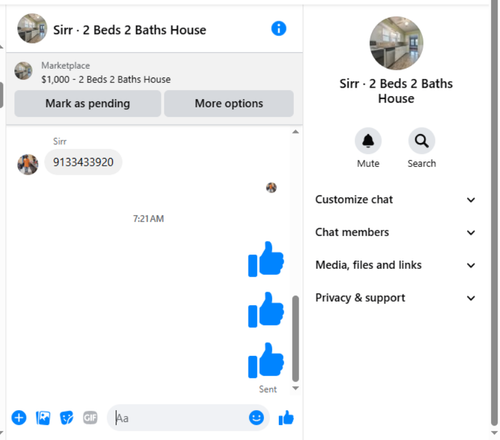The image size is (500, 440).
Task: Click the middle thumbs-up message in the chat
Action: 266,310
